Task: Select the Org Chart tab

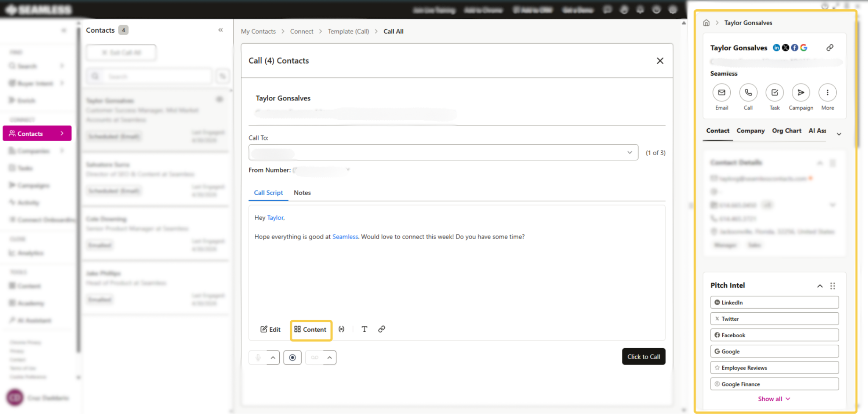Action: click(x=787, y=131)
